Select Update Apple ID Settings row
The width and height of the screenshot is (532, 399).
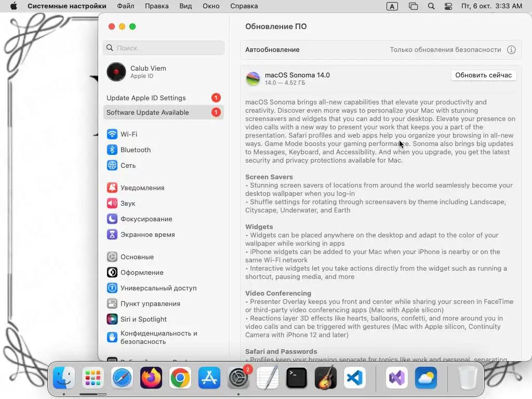[x=164, y=98]
